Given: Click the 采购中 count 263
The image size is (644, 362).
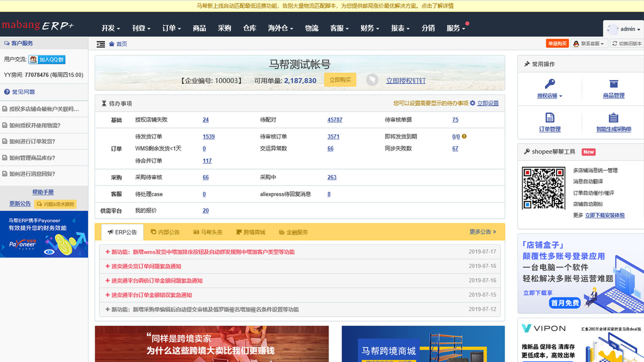Looking at the screenshot, I should click(x=332, y=177).
